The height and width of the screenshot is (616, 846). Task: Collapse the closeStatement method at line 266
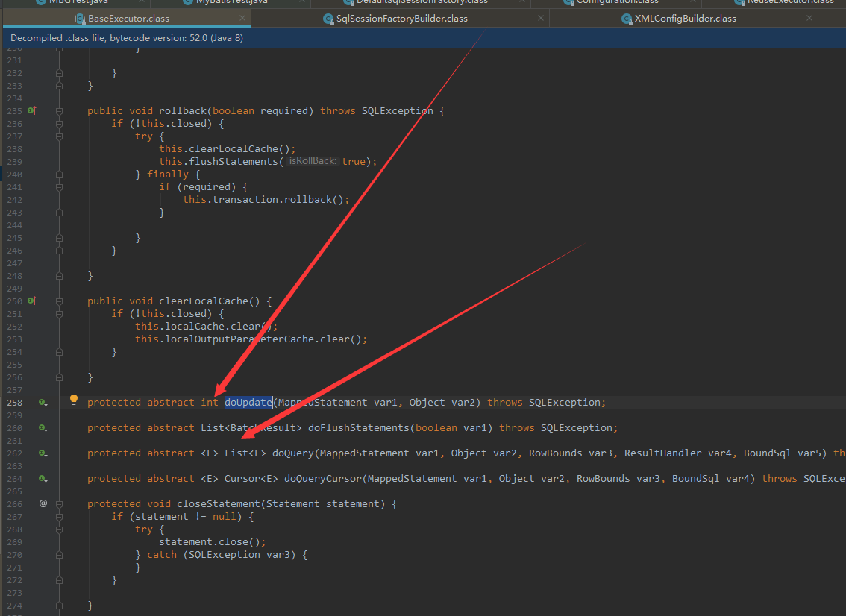point(60,504)
